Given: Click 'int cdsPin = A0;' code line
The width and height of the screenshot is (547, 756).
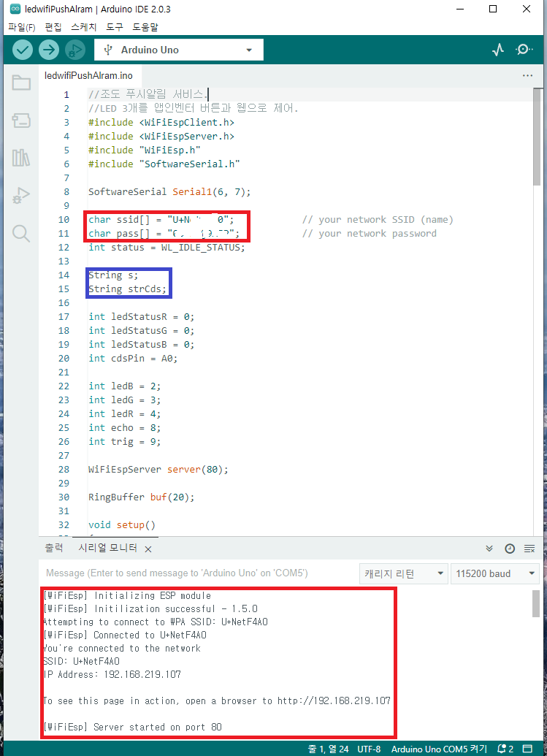Looking at the screenshot, I should tap(133, 358).
